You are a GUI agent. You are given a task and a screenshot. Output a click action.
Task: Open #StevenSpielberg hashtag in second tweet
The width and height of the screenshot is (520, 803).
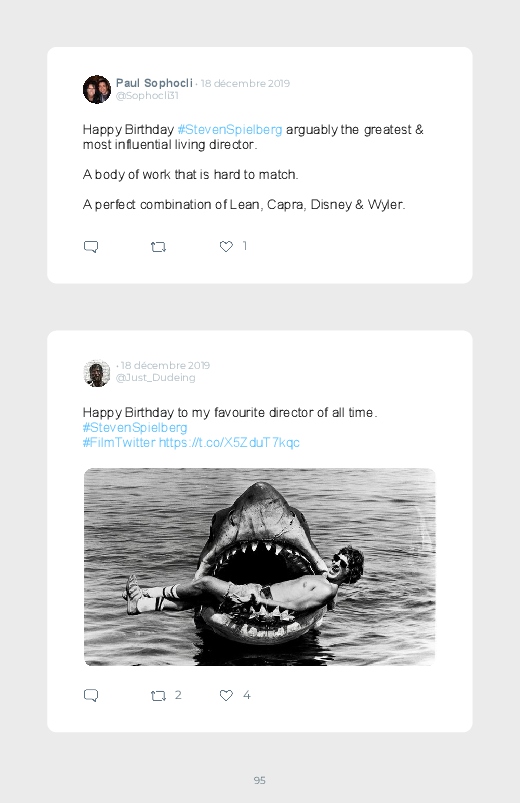(x=135, y=428)
